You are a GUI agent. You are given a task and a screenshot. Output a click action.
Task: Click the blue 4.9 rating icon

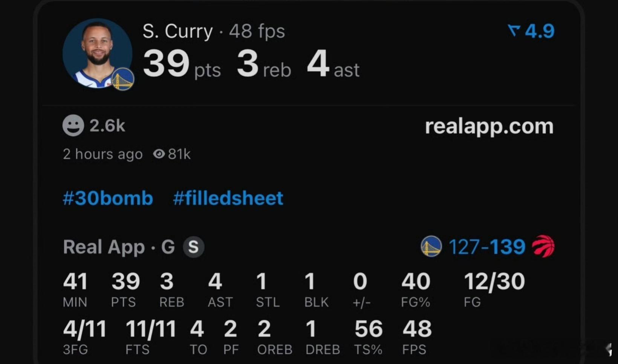tap(514, 30)
